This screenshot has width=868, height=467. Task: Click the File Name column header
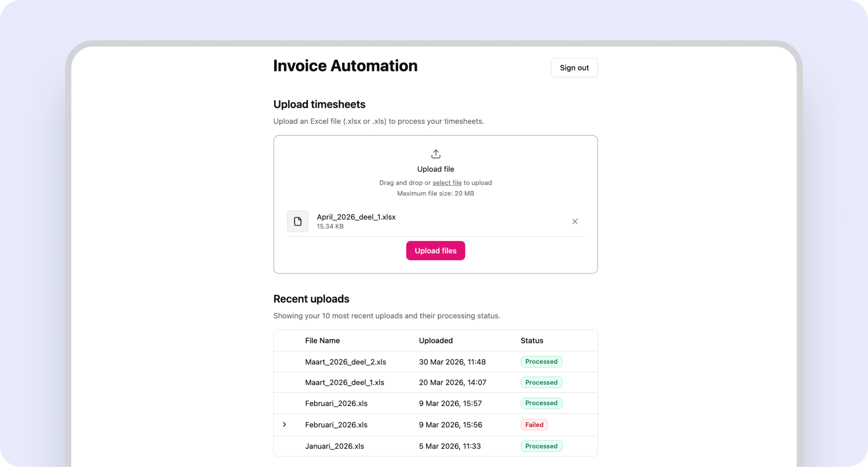pos(322,341)
